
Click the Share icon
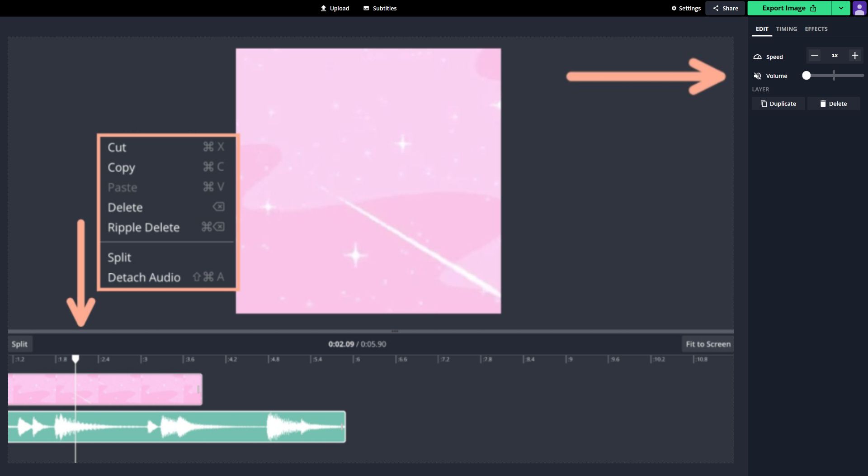coord(716,8)
